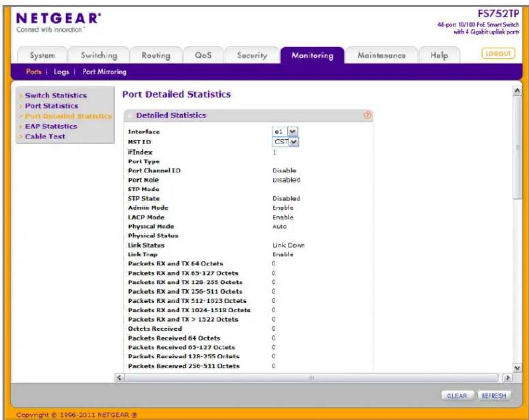Click the 'Link Down' status value
The image size is (529, 420).
pos(288,245)
